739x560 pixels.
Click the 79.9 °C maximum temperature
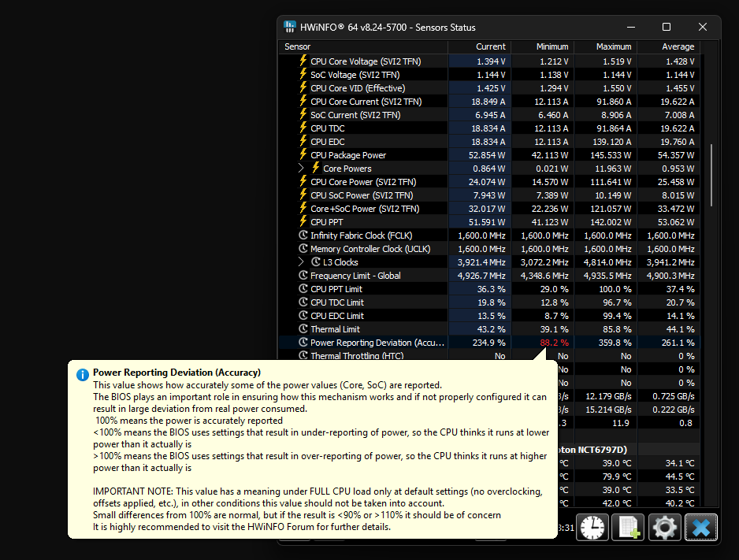(617, 477)
